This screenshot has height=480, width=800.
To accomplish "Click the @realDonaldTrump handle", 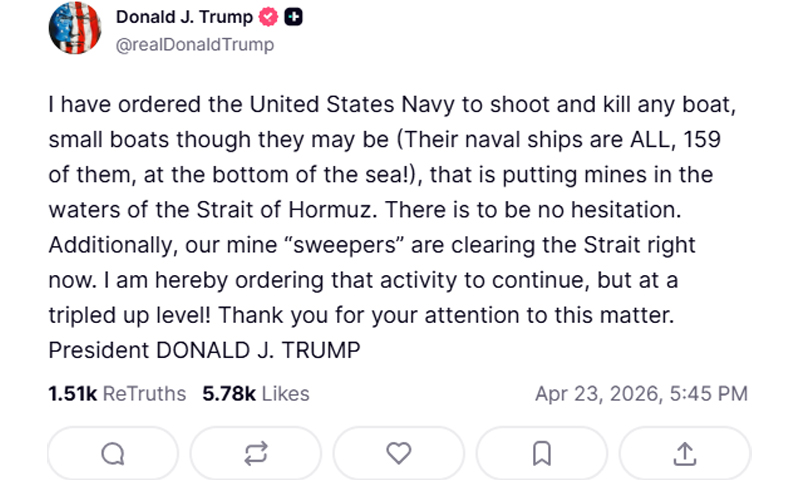I will [195, 45].
